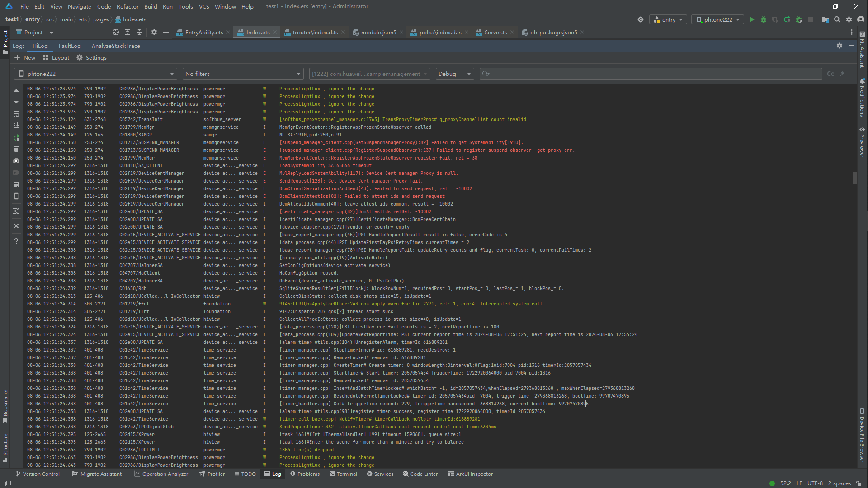
Task: Open the entry run configuration dropdown
Action: (668, 19)
